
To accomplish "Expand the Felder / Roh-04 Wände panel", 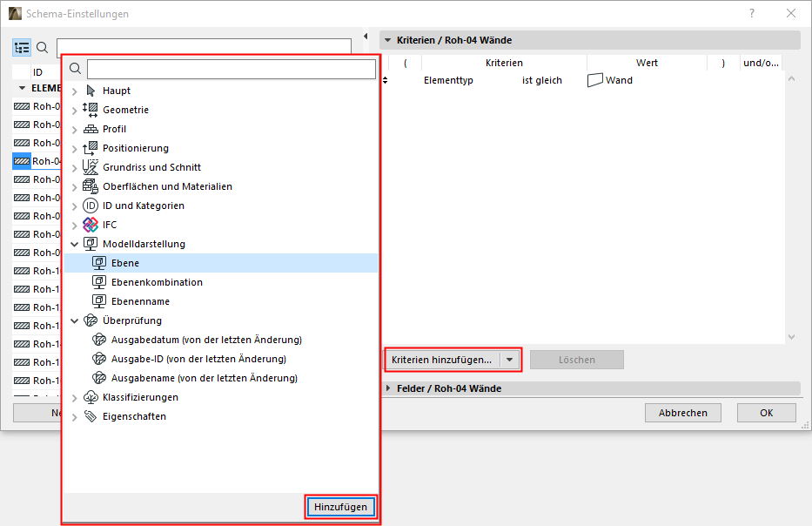I will tap(388, 388).
